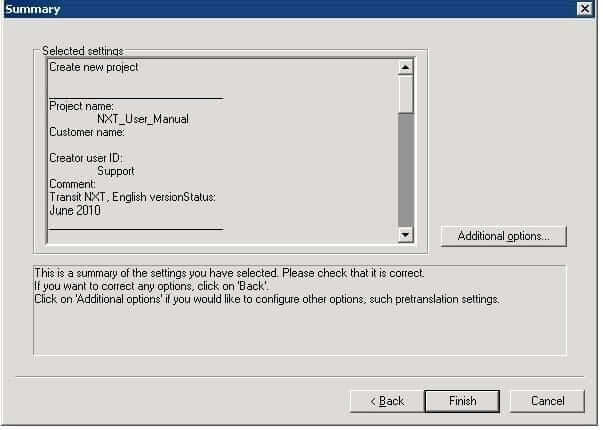This screenshot has width=603, height=430.
Task: Open Additional options dialog
Action: pyautogui.click(x=503, y=236)
